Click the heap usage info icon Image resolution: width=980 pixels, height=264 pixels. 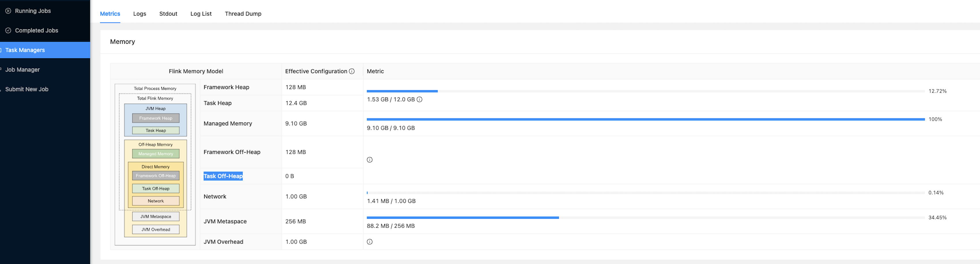point(419,100)
